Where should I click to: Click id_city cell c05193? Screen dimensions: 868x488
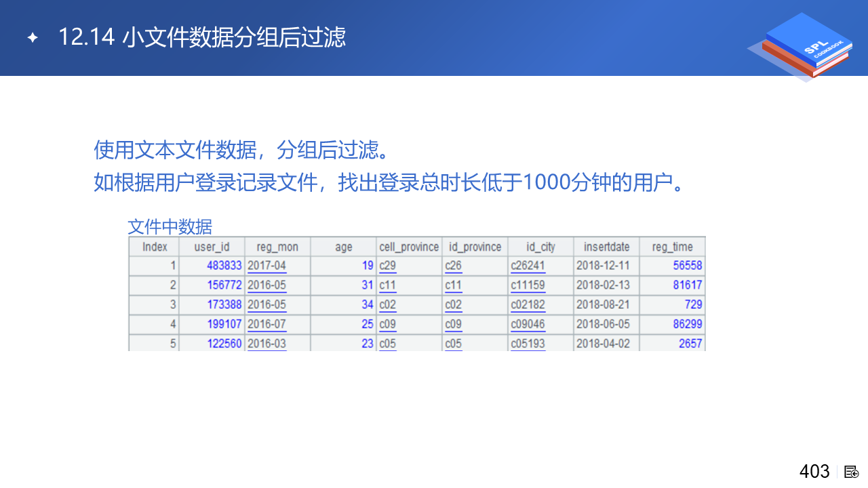pyautogui.click(x=540, y=343)
